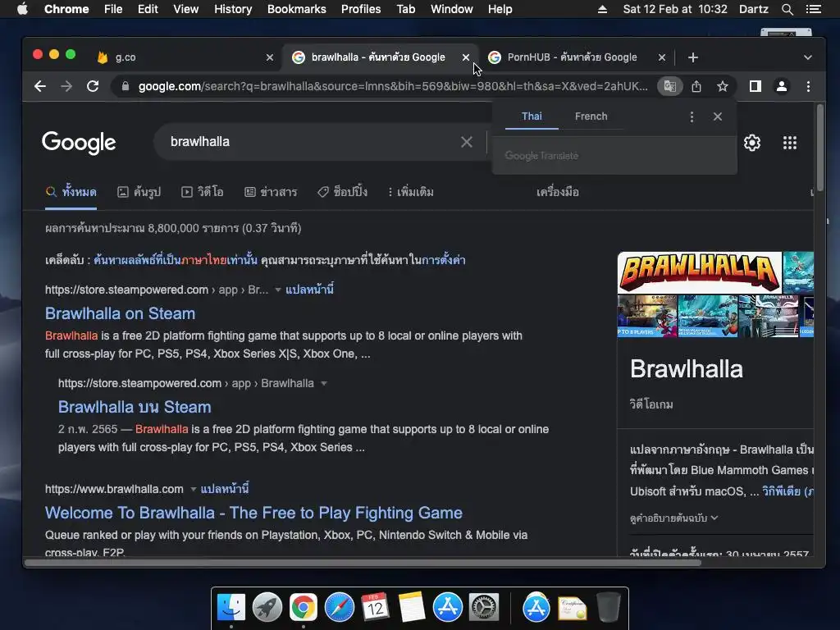Image resolution: width=840 pixels, height=630 pixels.
Task: Open Trash from the dock
Action: [608, 608]
